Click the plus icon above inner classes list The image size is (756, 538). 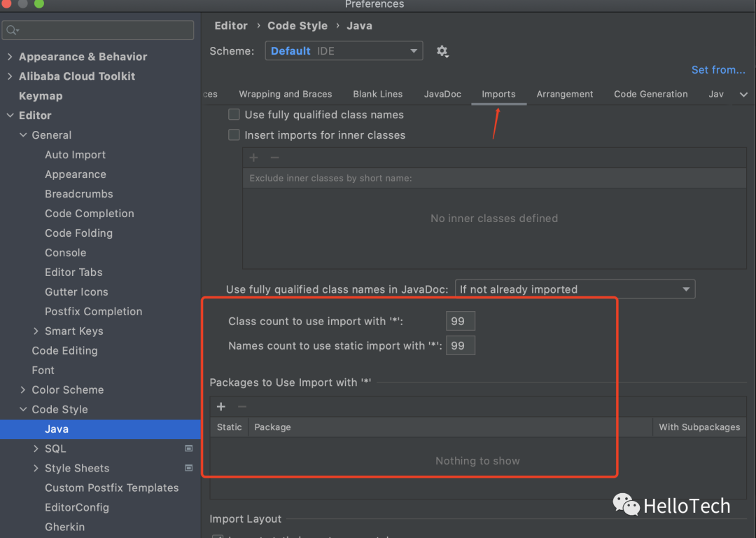click(253, 158)
